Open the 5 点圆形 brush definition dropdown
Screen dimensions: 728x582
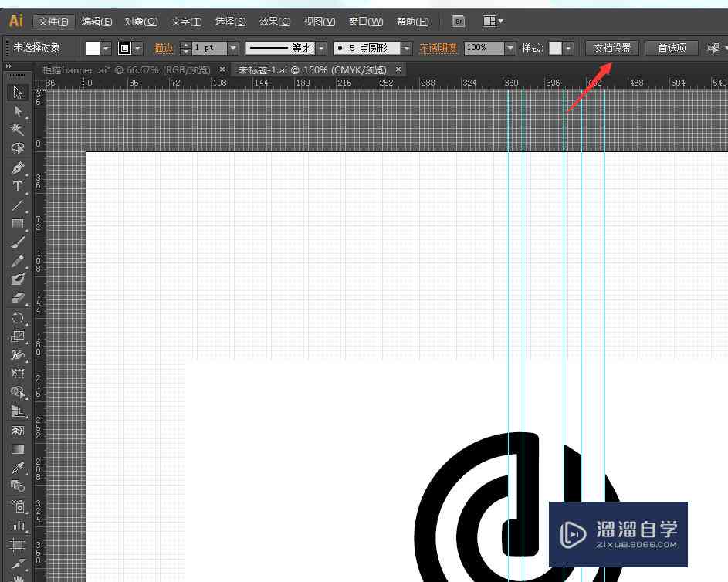(407, 48)
